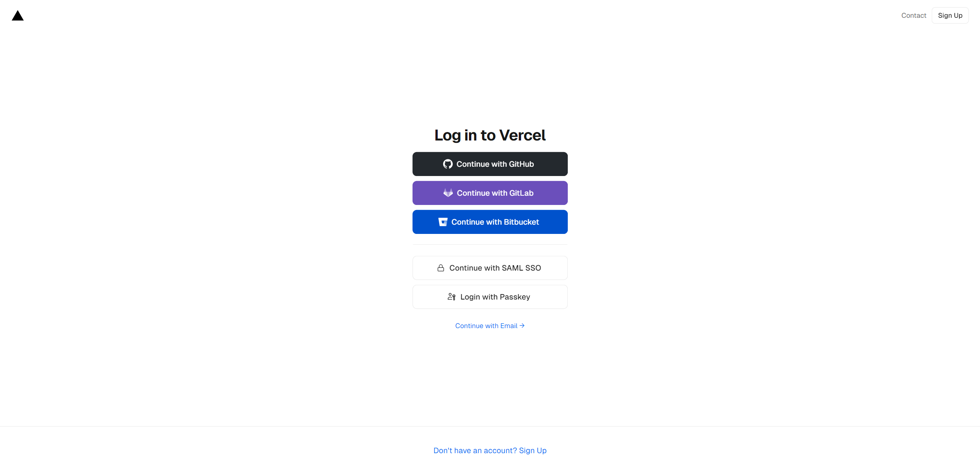Viewport: 980px width, 474px height.
Task: Open the Contact link in header
Action: pos(914,15)
